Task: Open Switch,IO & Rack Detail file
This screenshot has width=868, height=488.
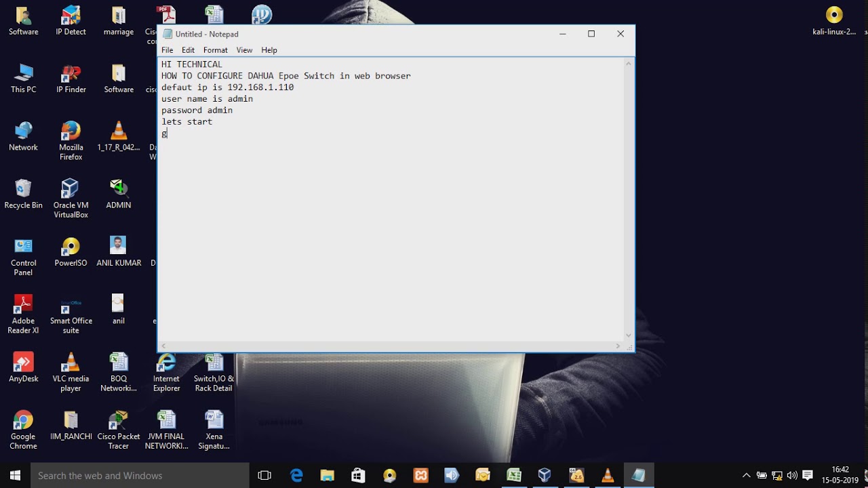Action: (214, 372)
